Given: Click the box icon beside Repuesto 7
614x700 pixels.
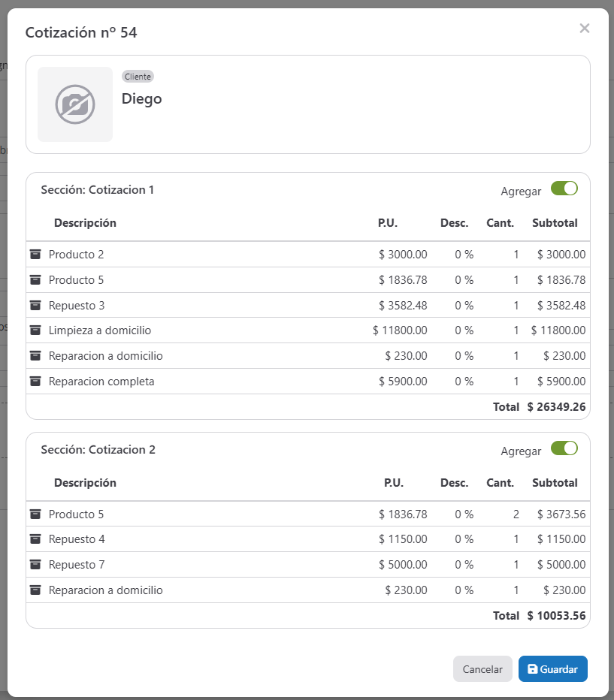Looking at the screenshot, I should (x=35, y=565).
